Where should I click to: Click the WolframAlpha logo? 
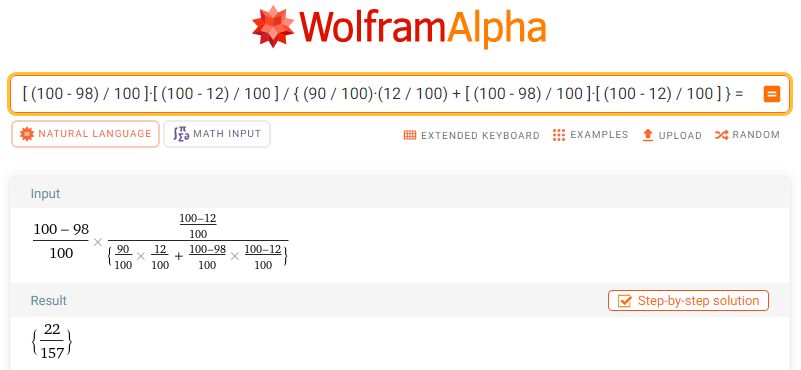click(399, 27)
